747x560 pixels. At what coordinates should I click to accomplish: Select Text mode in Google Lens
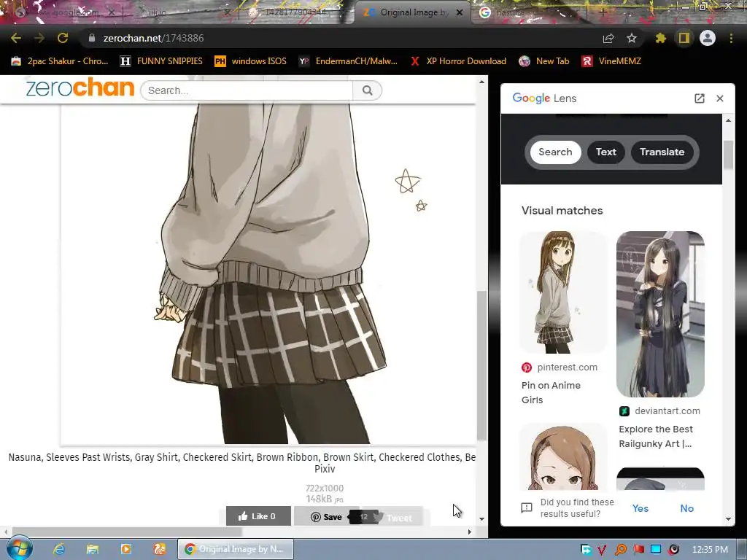(606, 152)
